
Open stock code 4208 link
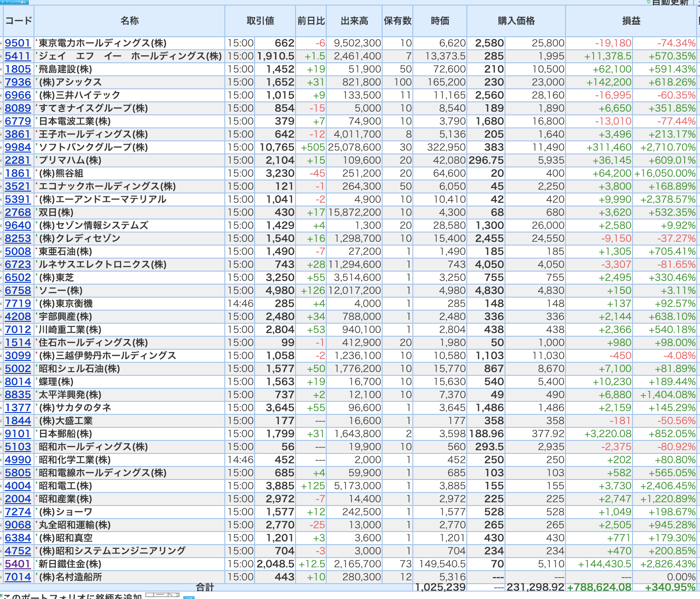click(x=18, y=317)
